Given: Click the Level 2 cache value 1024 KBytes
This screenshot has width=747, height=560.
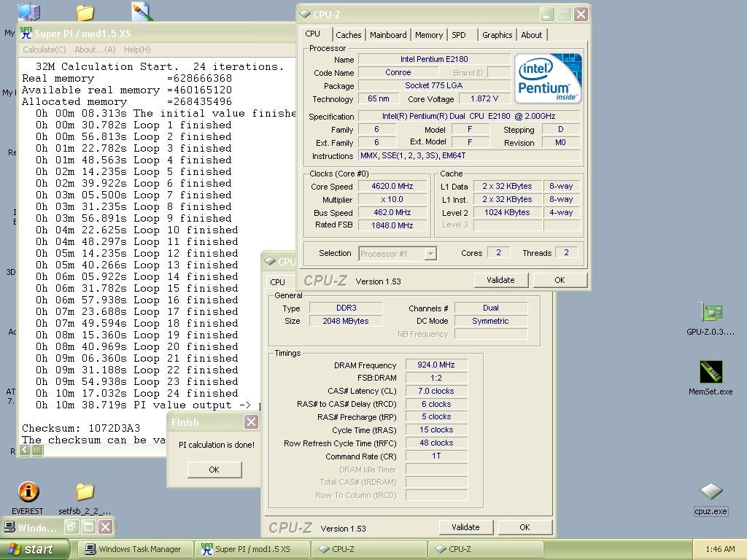Looking at the screenshot, I should coord(507,212).
